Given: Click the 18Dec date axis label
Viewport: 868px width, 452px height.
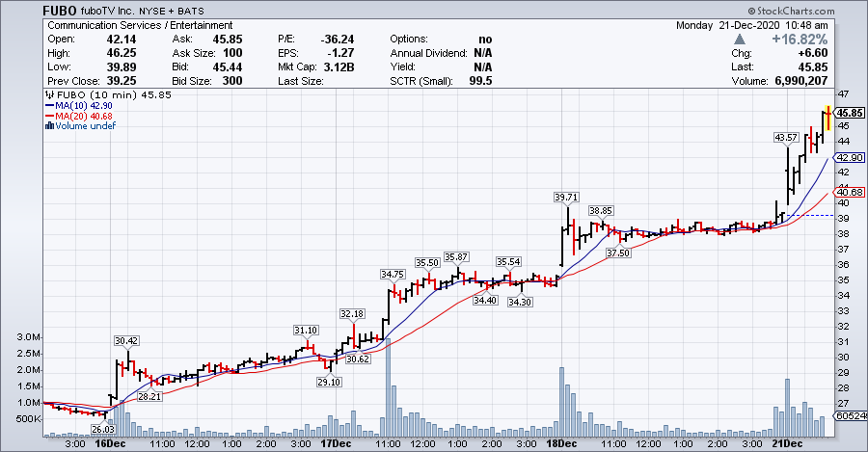Looking at the screenshot, I should tap(561, 443).
